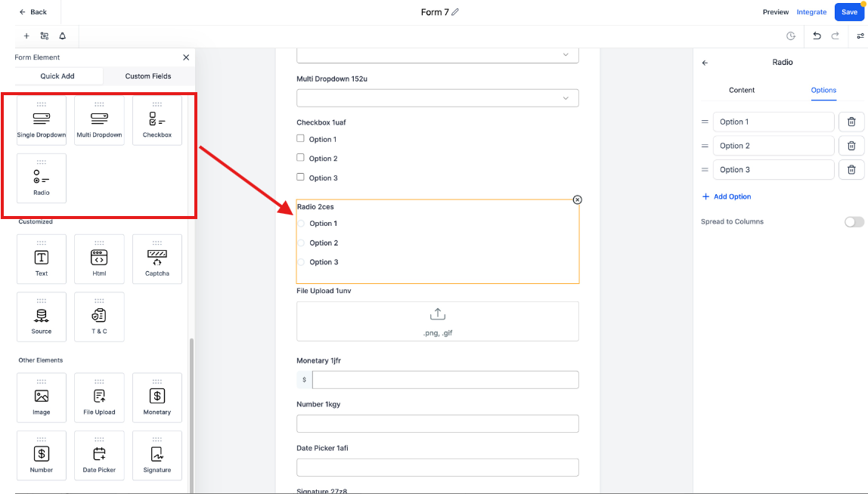Open form Preview

(776, 12)
